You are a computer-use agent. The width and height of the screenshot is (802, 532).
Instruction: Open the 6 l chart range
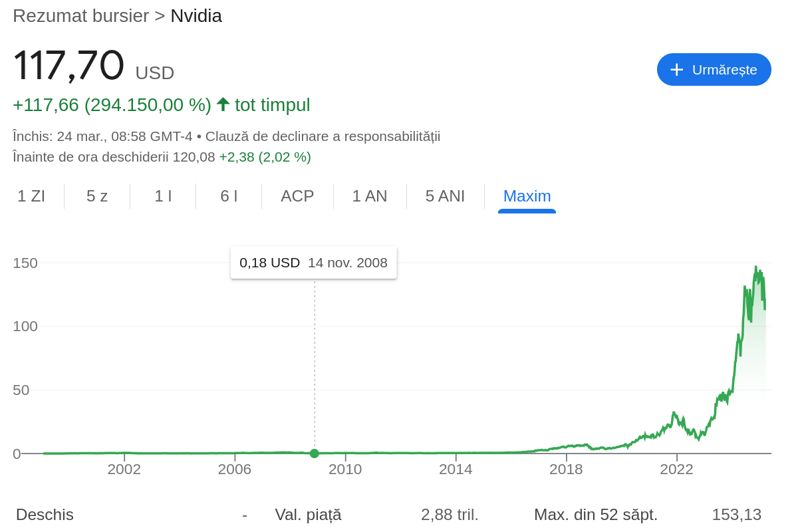pyautogui.click(x=229, y=196)
